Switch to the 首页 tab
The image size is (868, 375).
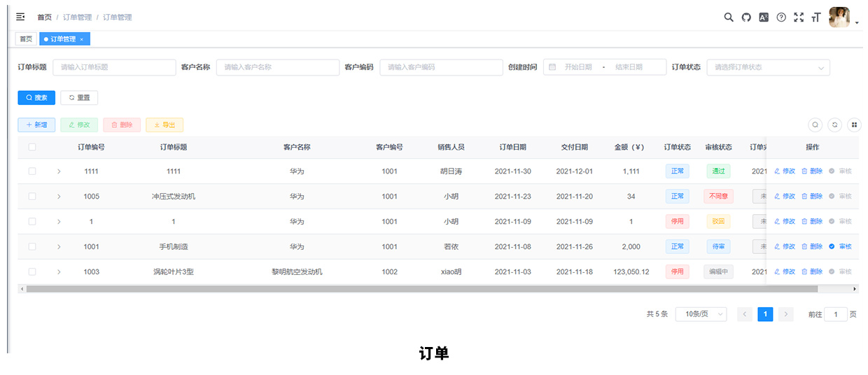tap(26, 39)
